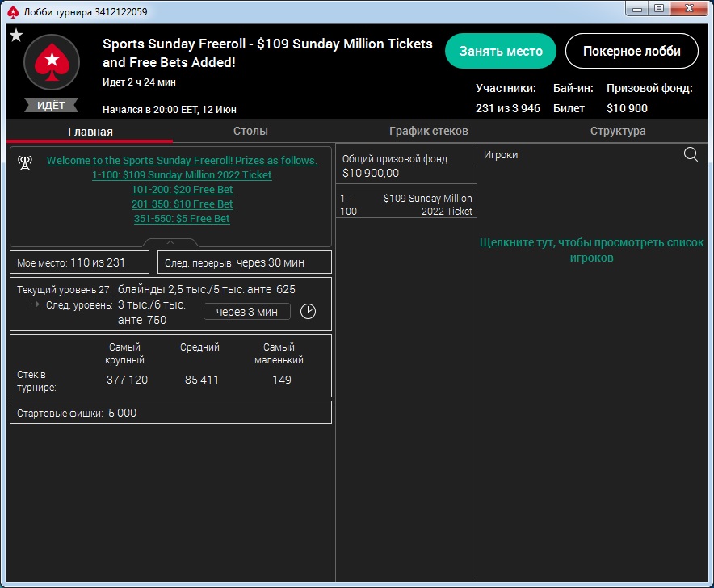Click 'Мое место: 110 из 231' box
This screenshot has height=588, width=714.
[80, 262]
